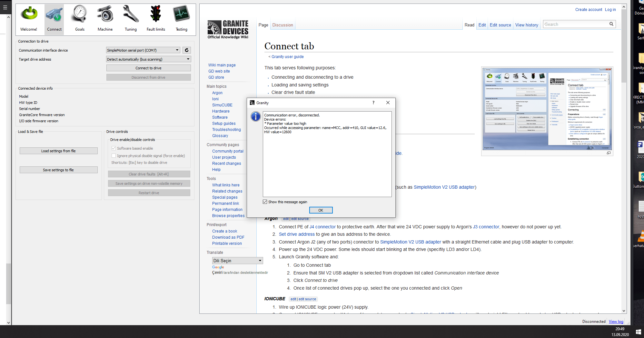Toggle Show this message again checkbox
This screenshot has width=644, height=338.
(265, 202)
